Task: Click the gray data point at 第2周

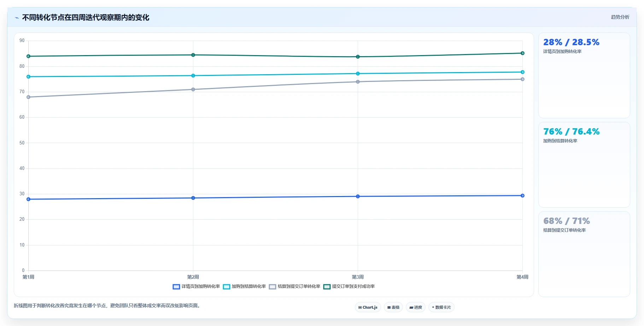Action: pyautogui.click(x=193, y=89)
